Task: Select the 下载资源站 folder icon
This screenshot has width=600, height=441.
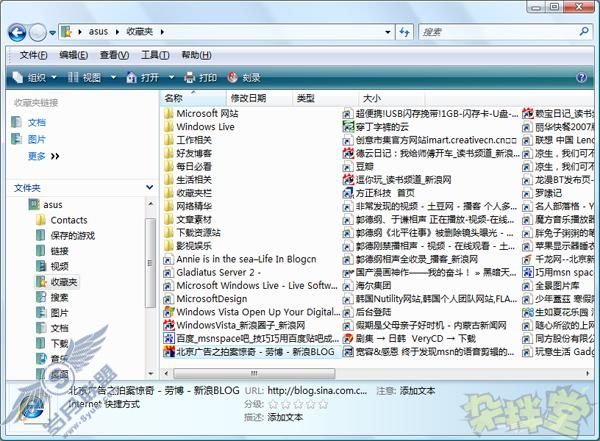Action: 168,233
